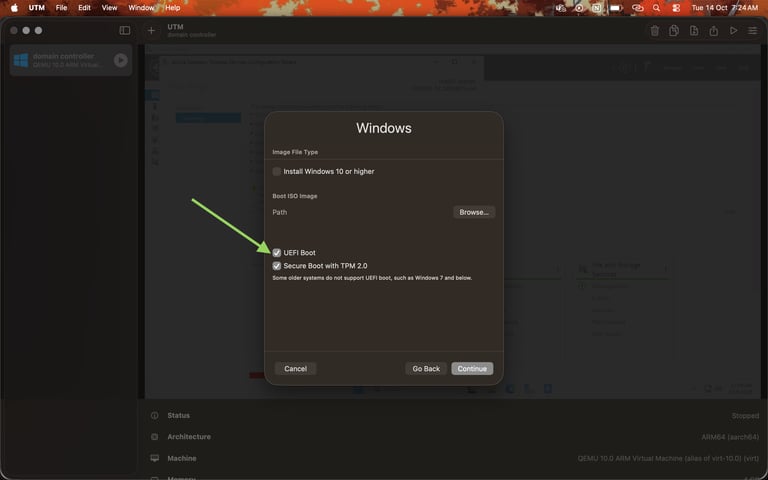Screen dimensions: 768x480
Task: Delete the VM with the trash icon
Action: (654, 31)
